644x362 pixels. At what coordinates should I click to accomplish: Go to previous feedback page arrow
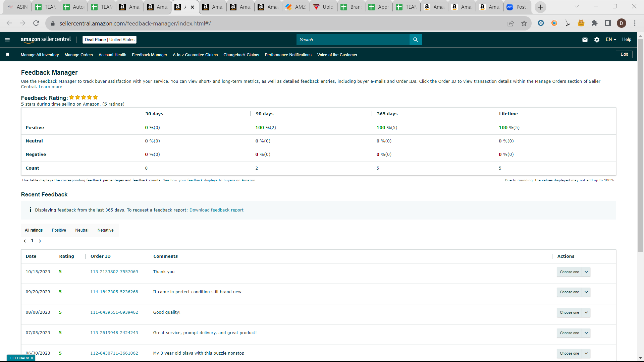[x=25, y=241]
